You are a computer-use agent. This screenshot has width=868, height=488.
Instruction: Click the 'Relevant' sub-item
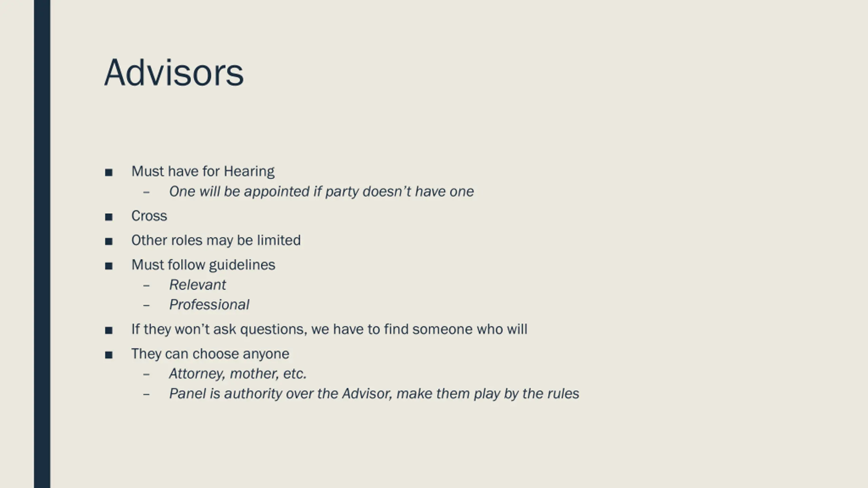click(197, 285)
